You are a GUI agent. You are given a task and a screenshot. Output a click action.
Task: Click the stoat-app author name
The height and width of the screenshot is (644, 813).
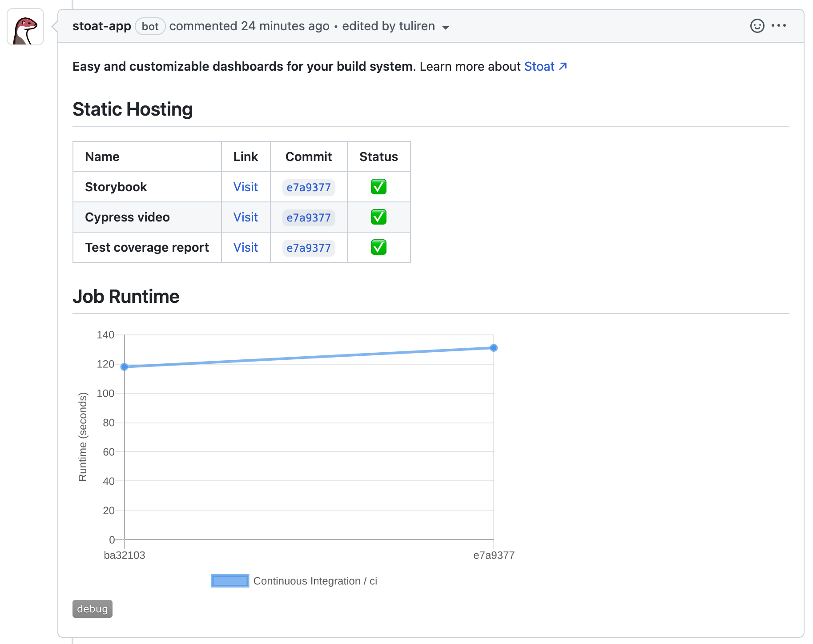102,26
